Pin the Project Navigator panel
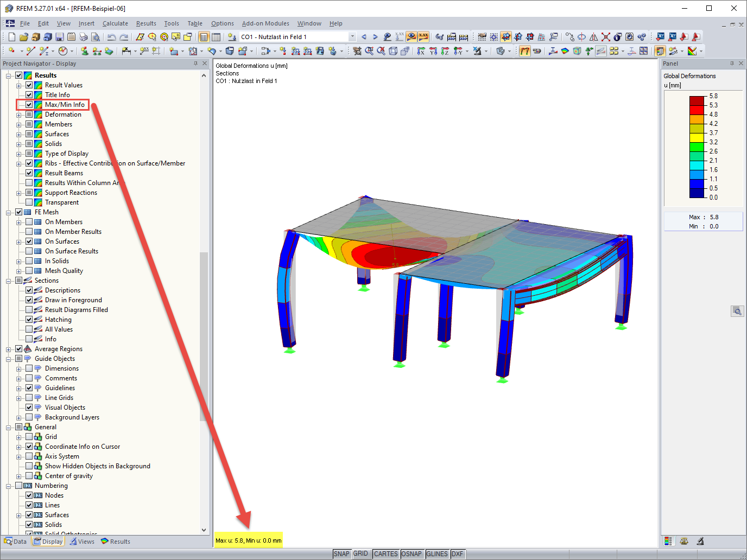 pyautogui.click(x=196, y=63)
